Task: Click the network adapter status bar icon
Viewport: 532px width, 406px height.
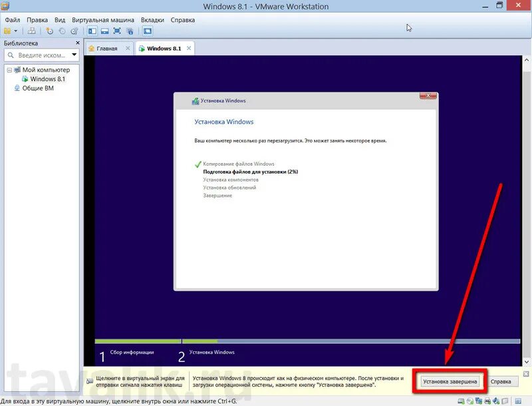Action: click(x=479, y=401)
